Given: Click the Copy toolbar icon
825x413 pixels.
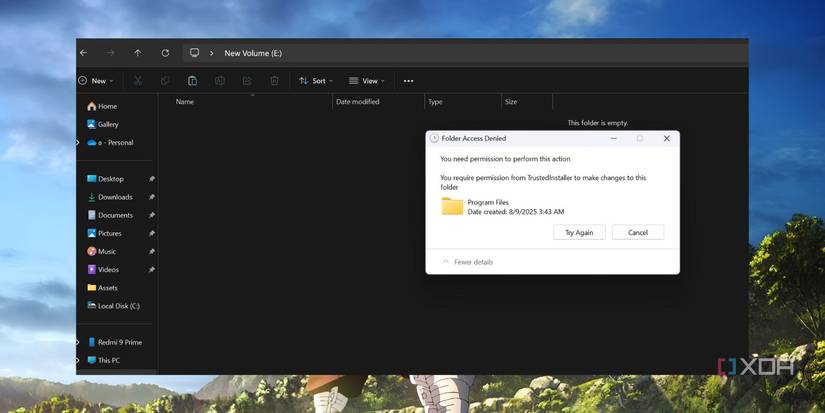Looking at the screenshot, I should (x=165, y=80).
